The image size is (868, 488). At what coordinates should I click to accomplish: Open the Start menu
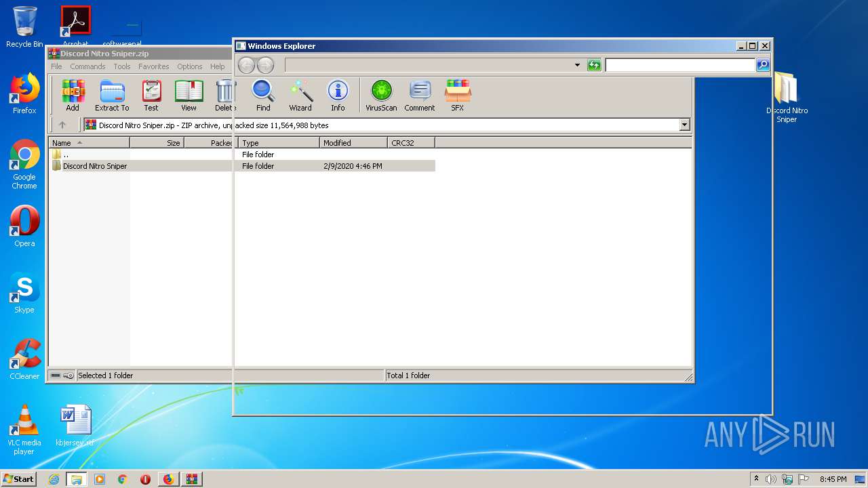click(x=19, y=479)
